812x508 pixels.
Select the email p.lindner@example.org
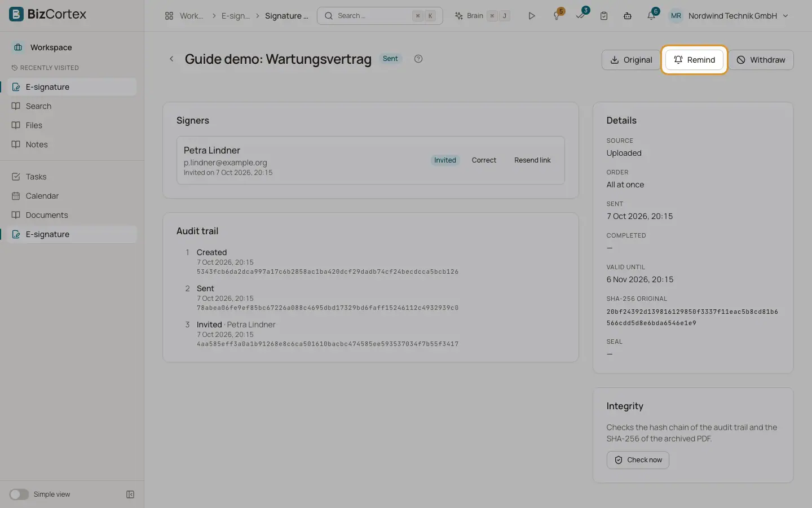[225, 163]
